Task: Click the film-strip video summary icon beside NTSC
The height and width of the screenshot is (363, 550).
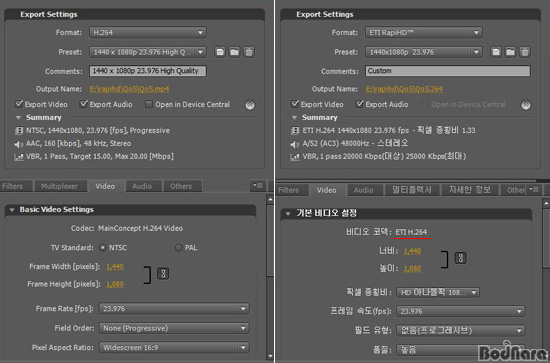Action: click(x=19, y=131)
